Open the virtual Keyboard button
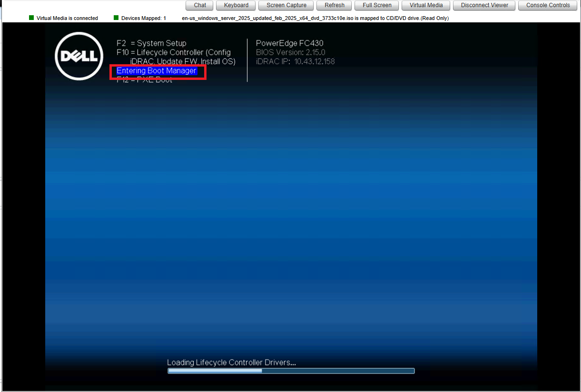The height and width of the screenshot is (392, 581). (236, 5)
